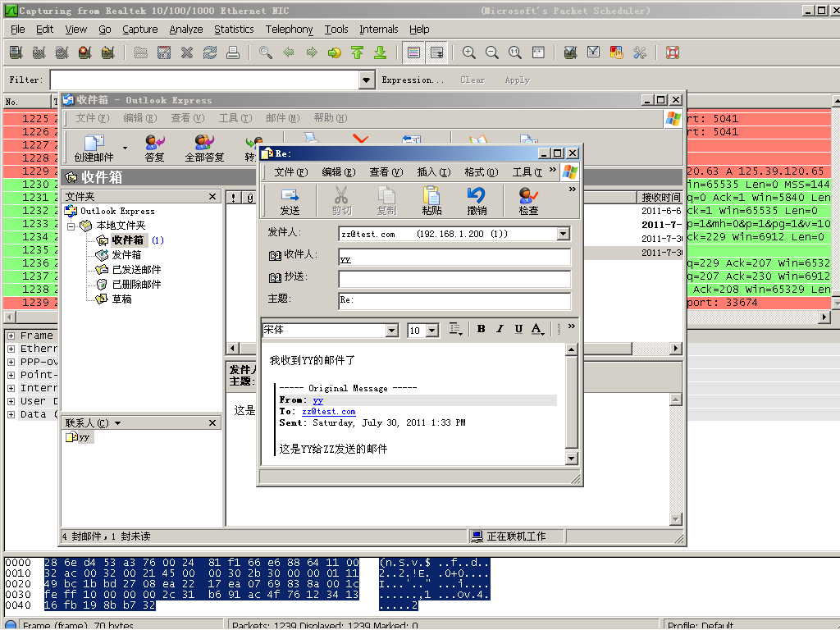The height and width of the screenshot is (630, 840).
Task: Open the sender (发件人) account dropdown
Action: pos(563,234)
